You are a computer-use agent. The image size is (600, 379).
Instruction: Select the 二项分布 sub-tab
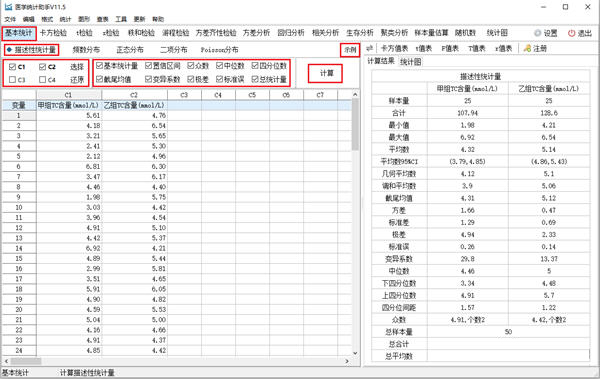tap(174, 50)
